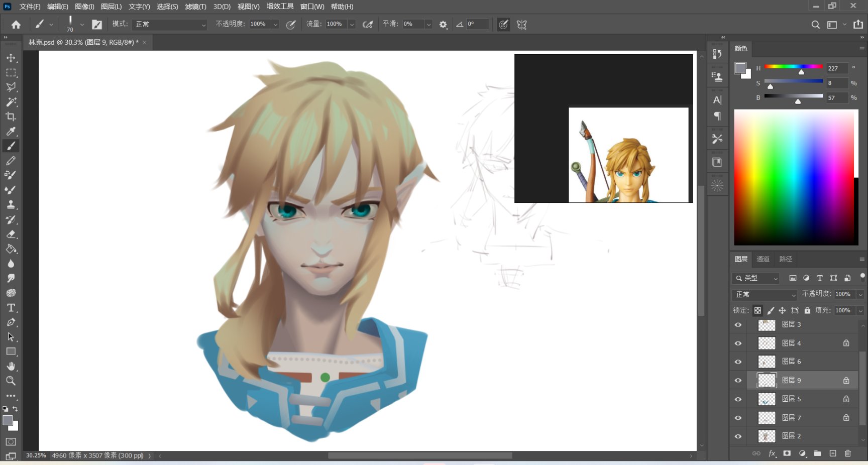Toggle lock transparent pixels

[757, 310]
